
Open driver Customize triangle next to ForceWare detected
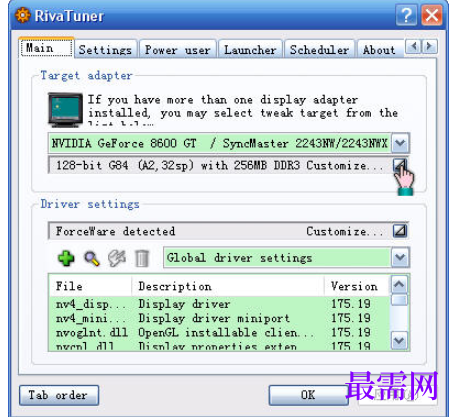[x=400, y=231]
